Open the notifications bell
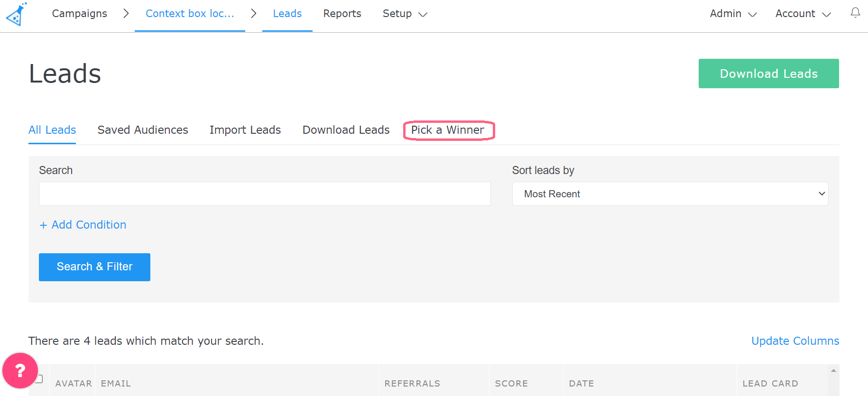Viewport: 868px width, 396px height. coord(855,13)
